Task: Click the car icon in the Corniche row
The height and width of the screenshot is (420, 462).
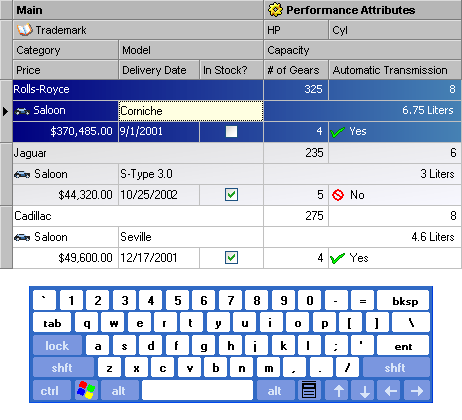Action: point(22,111)
